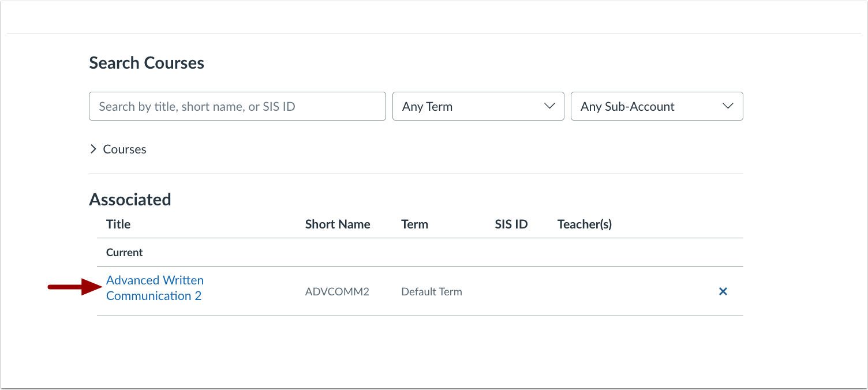Click the ADVCOMM2 short name text
Viewport: 868px width, 390px height.
click(x=337, y=291)
